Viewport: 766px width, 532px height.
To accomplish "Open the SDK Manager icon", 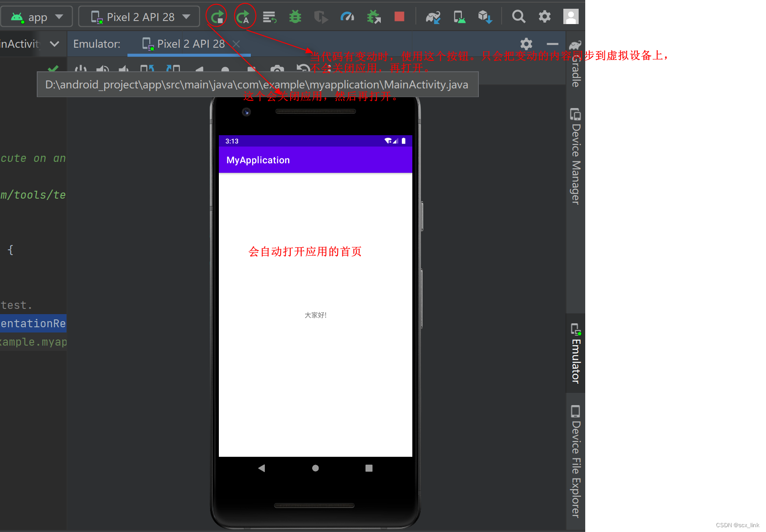I will (x=485, y=17).
